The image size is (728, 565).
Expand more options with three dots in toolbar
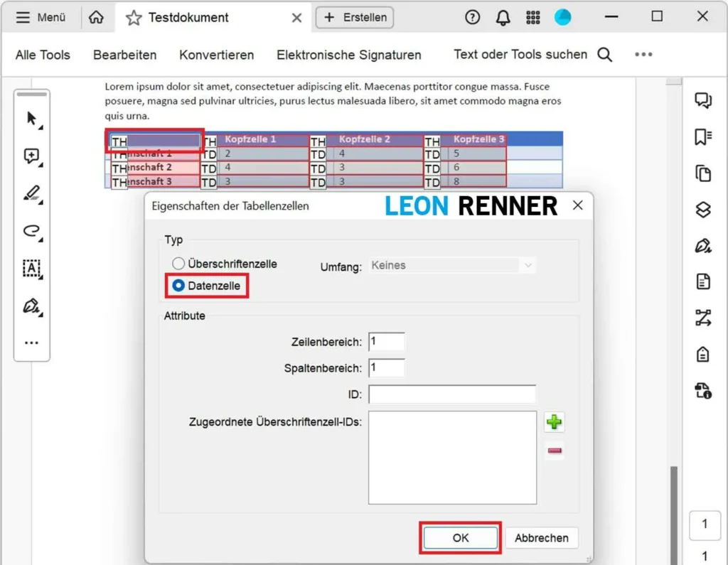point(643,55)
